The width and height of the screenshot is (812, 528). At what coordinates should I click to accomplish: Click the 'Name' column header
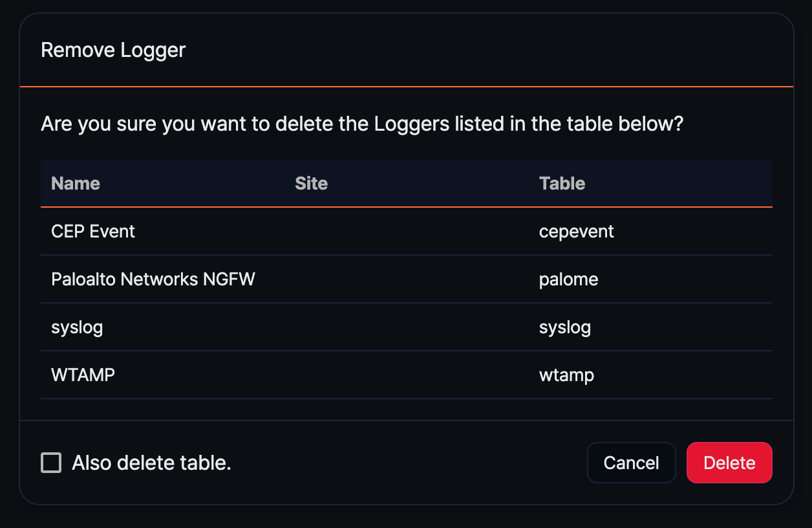click(75, 184)
